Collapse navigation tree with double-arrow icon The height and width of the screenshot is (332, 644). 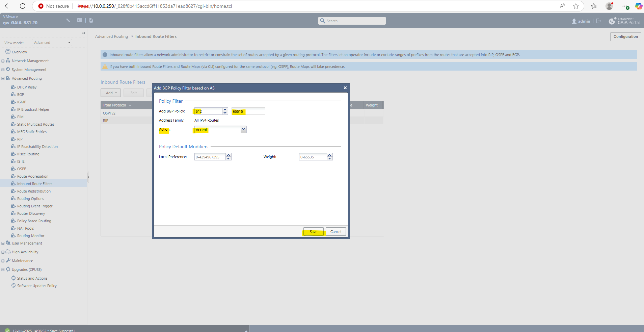click(83, 33)
